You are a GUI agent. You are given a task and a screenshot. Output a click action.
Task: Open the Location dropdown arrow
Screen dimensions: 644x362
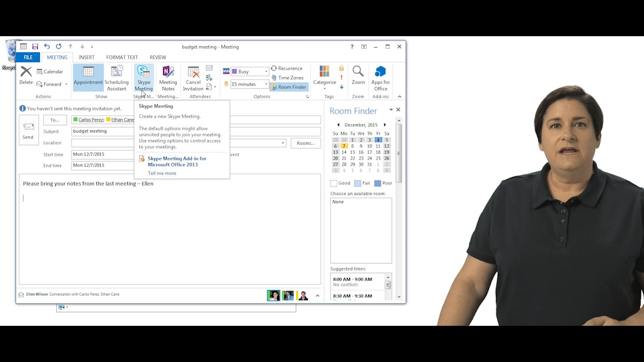click(283, 143)
